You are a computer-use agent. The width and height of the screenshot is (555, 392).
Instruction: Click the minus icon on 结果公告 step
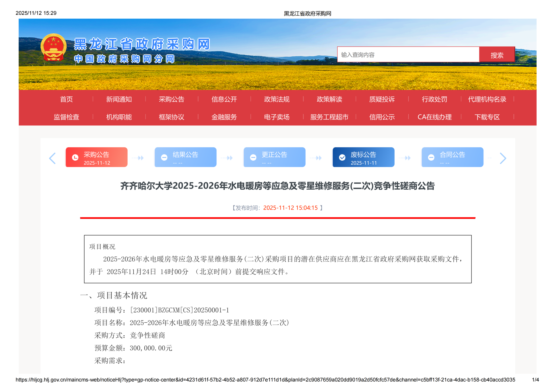point(164,157)
